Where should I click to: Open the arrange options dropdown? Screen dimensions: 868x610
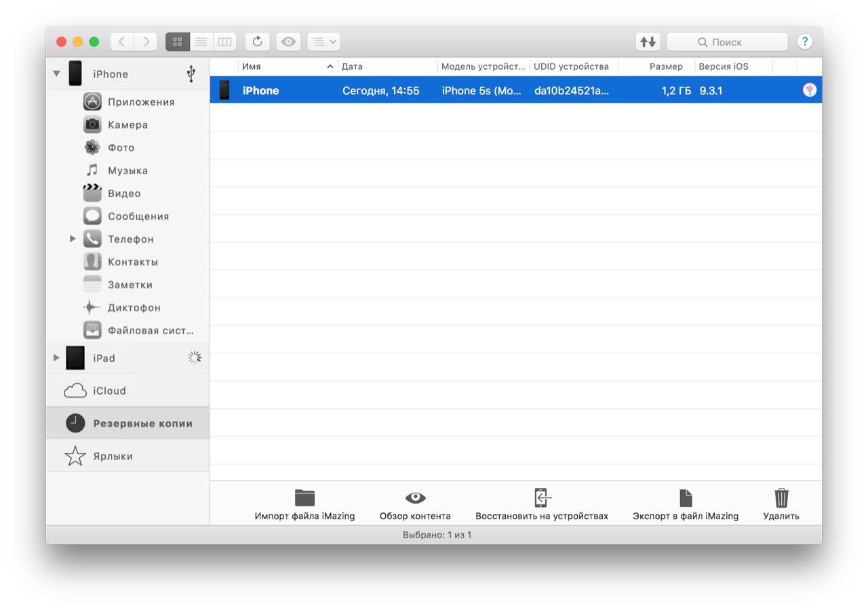[323, 42]
